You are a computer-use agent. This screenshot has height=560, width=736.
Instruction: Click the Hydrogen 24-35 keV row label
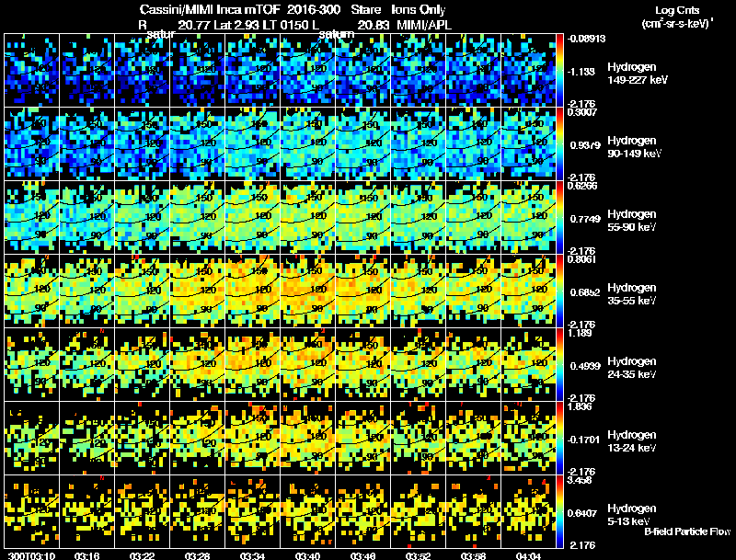click(632, 368)
